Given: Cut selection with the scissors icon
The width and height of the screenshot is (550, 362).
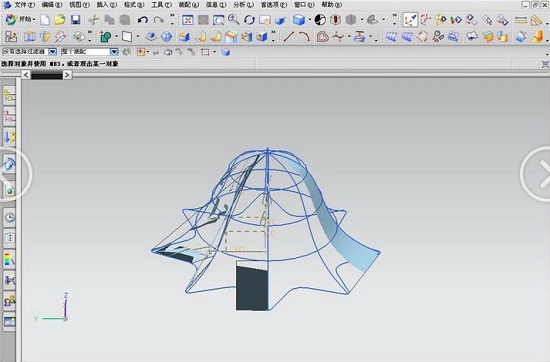Looking at the screenshot, I should (93, 20).
